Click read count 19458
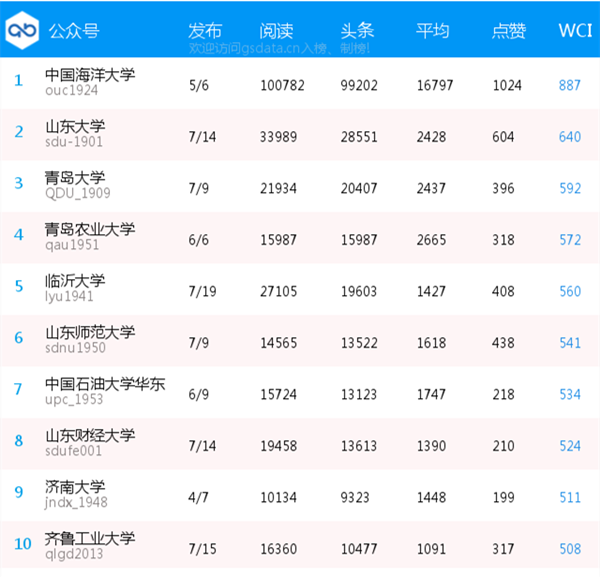Viewport: 600px width, 577px height. click(279, 446)
